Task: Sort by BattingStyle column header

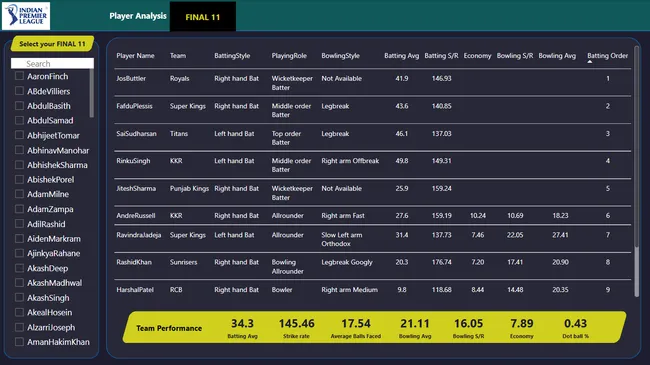Action: [232, 56]
